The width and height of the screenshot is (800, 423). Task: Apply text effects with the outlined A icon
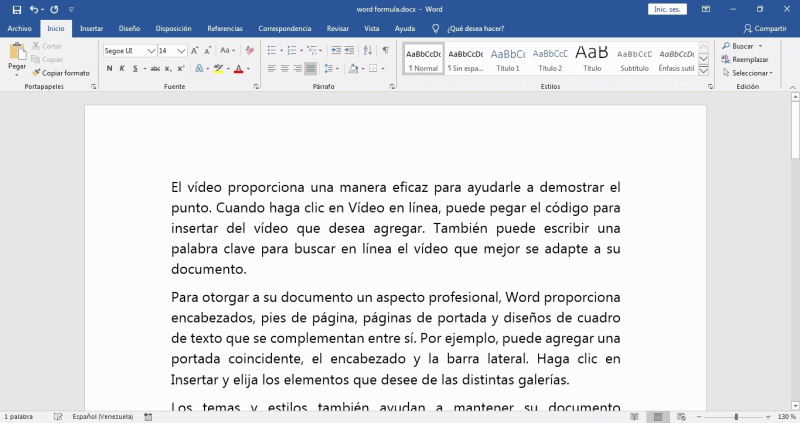click(199, 68)
